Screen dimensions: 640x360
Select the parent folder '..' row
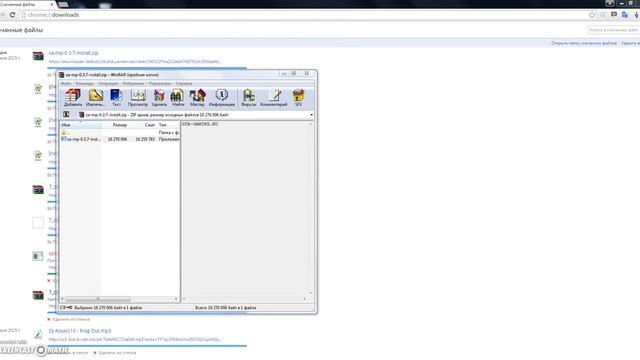(120, 133)
